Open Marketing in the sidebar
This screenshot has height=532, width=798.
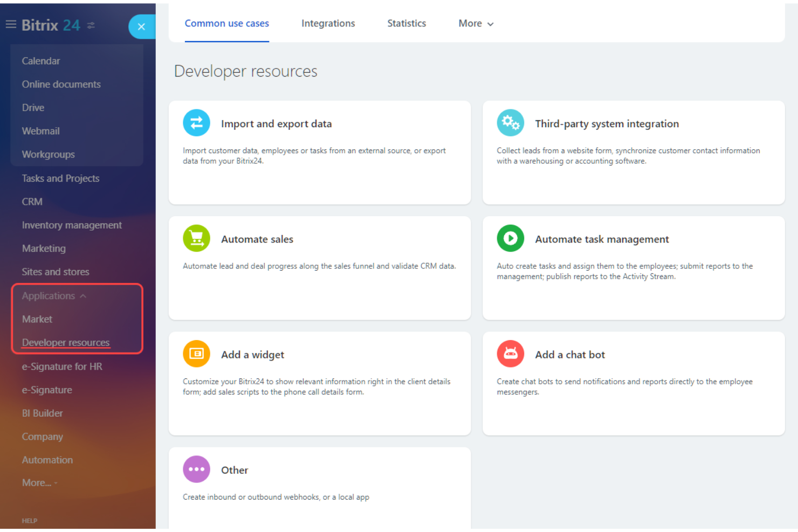point(44,248)
